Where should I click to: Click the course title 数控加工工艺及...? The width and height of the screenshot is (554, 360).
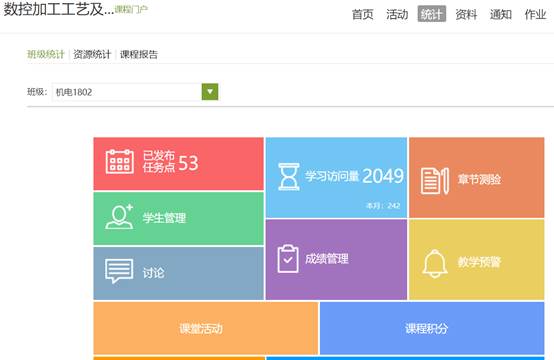59,10
